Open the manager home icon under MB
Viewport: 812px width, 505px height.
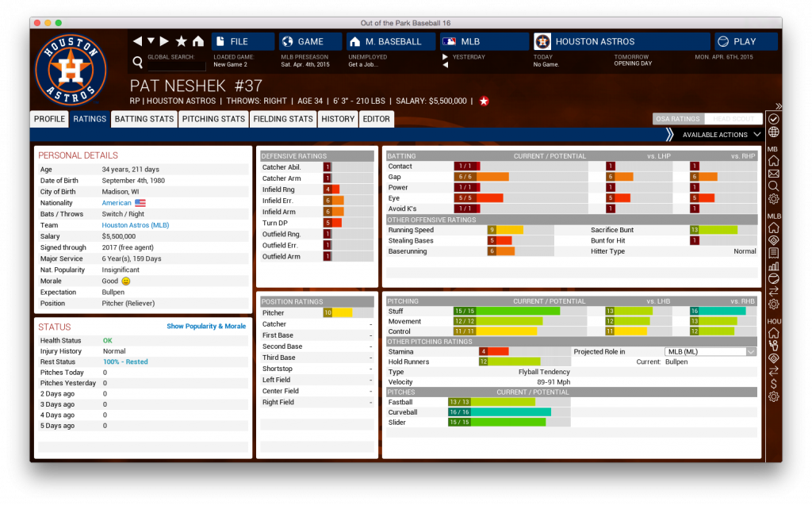774,161
